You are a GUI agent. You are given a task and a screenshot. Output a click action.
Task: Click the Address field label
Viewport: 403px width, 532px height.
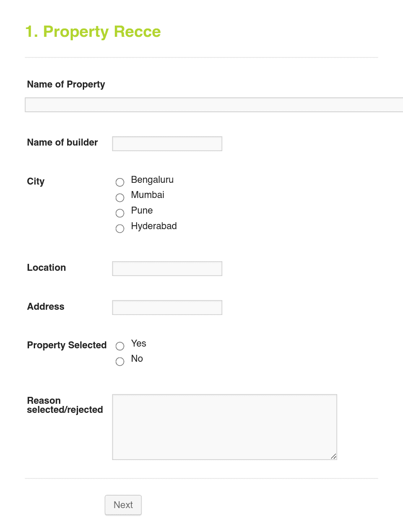pos(45,307)
